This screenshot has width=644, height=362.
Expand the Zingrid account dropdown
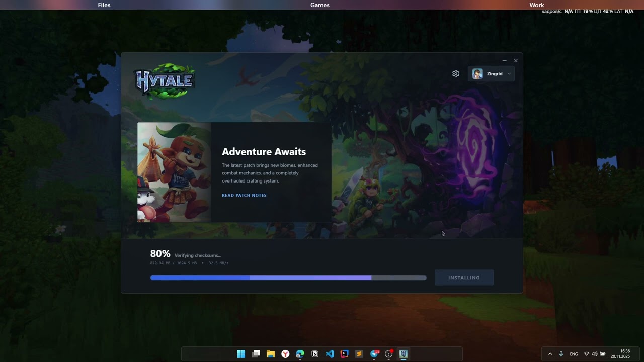point(492,74)
